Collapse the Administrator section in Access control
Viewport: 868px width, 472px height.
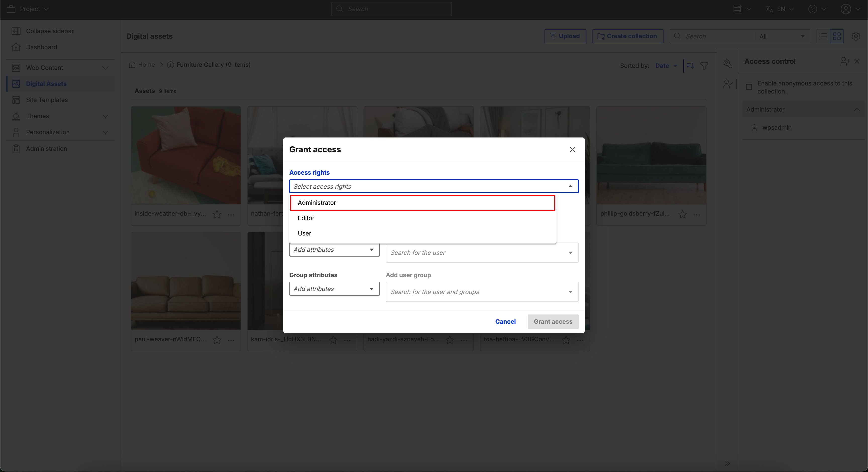[x=856, y=110]
